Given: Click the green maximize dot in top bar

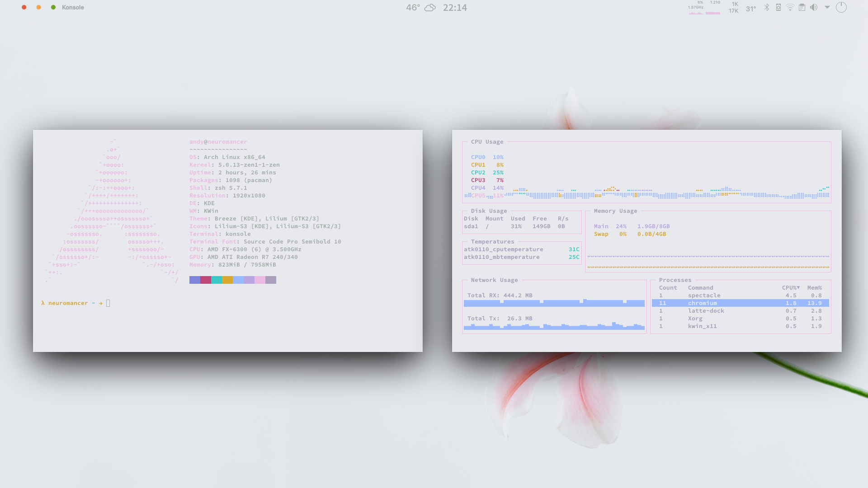Looking at the screenshot, I should 53,7.
